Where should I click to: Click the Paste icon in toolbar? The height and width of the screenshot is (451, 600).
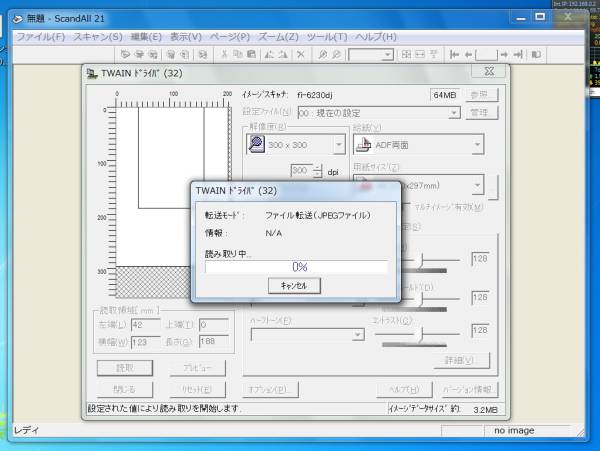tap(251, 54)
